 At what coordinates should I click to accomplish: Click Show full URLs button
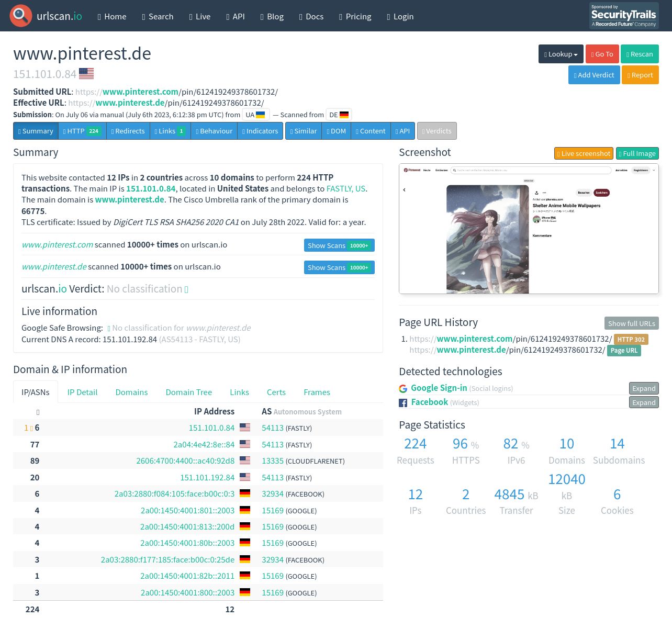[632, 323]
